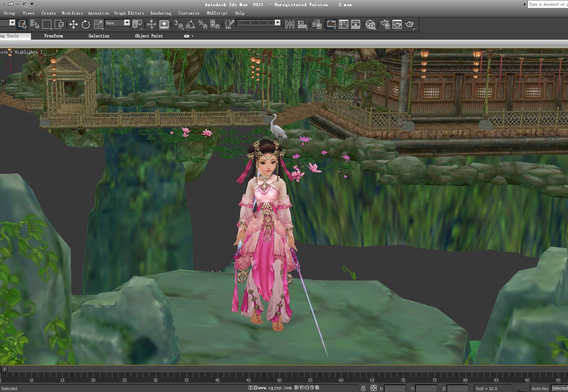Choose the Rectangular Selection Region tool
The image size is (568, 392).
[47, 24]
